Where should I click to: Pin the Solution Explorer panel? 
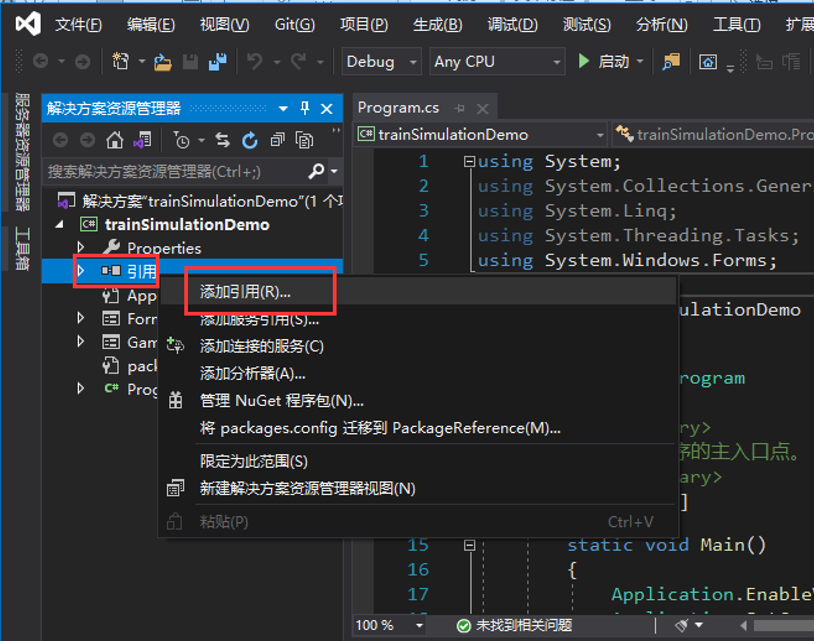point(305,108)
